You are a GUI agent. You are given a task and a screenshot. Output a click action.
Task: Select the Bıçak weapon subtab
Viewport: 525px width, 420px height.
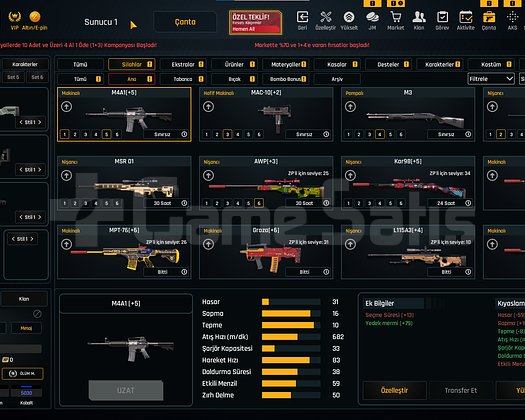point(234,79)
